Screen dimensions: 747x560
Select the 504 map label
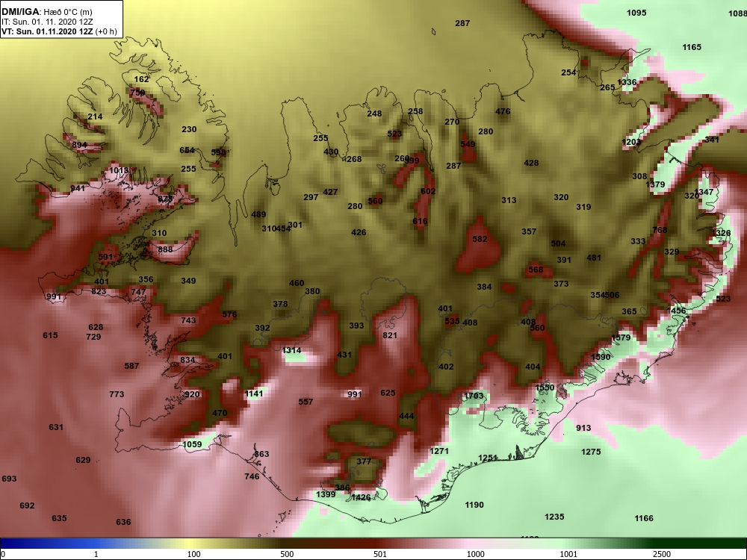(558, 244)
